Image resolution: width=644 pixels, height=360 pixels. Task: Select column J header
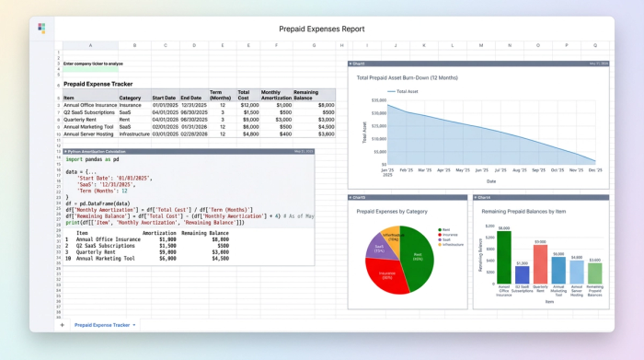396,45
